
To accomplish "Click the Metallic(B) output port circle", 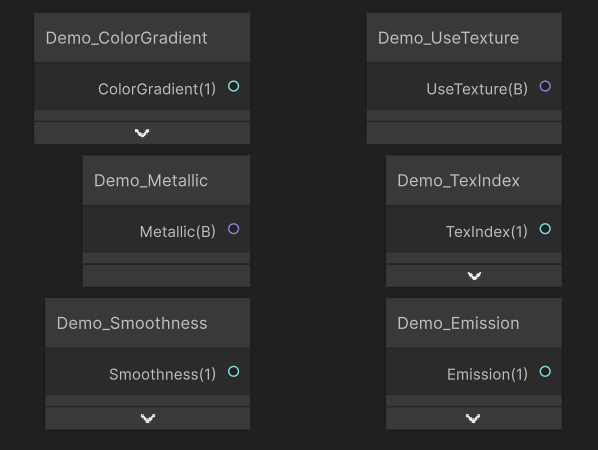I will pyautogui.click(x=233, y=229).
